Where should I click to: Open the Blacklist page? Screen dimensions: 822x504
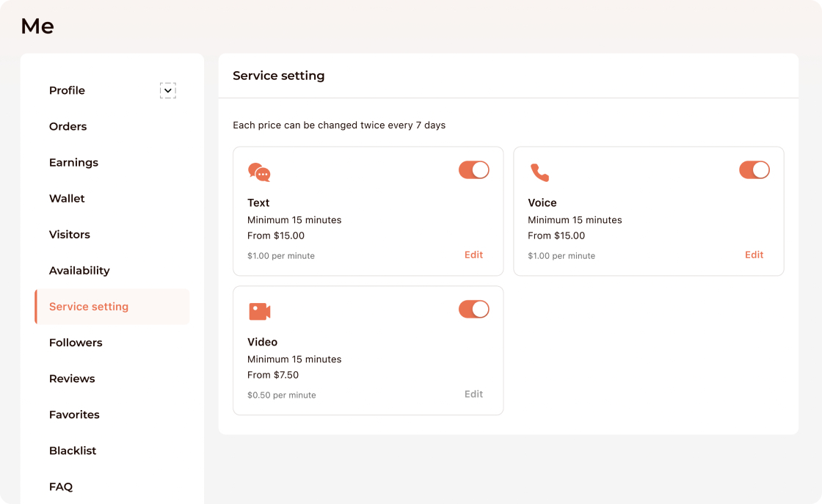pyautogui.click(x=73, y=450)
